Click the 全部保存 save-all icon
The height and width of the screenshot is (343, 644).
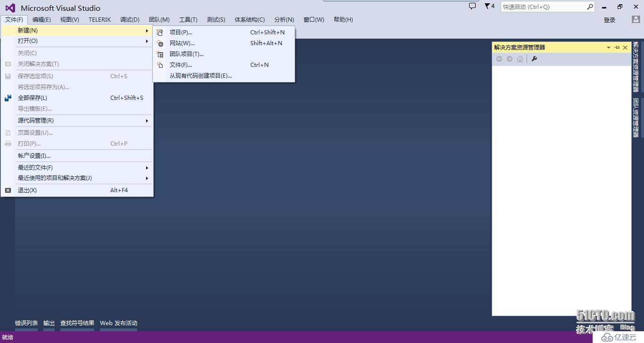[8, 98]
